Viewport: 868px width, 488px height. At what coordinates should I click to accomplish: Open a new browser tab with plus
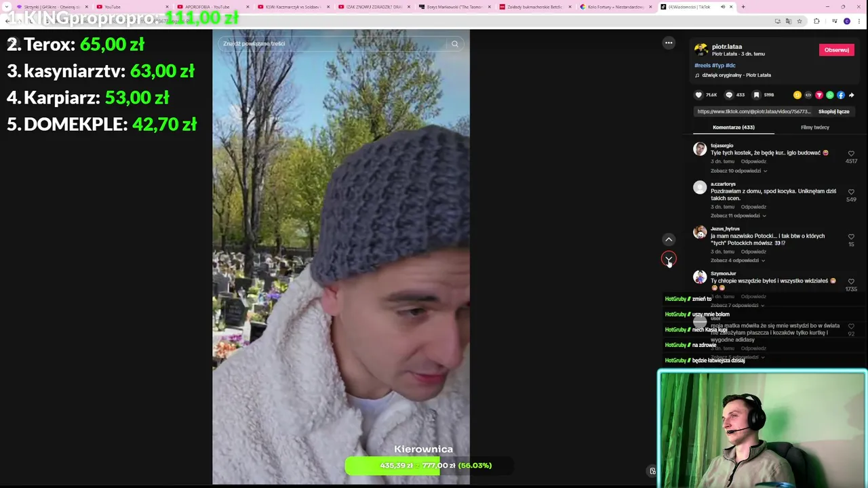pos(743,7)
